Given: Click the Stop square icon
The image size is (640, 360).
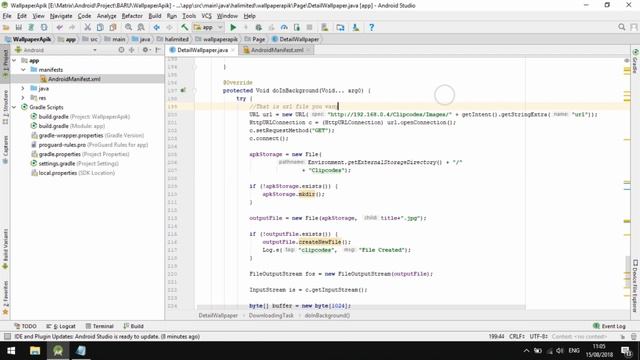Looking at the screenshot, I should pyautogui.click(x=309, y=27).
